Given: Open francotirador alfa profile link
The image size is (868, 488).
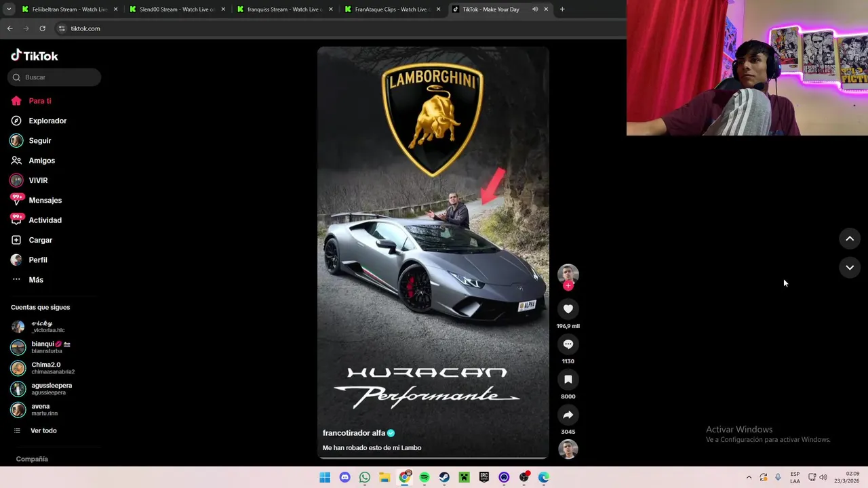Looking at the screenshot, I should point(354,433).
